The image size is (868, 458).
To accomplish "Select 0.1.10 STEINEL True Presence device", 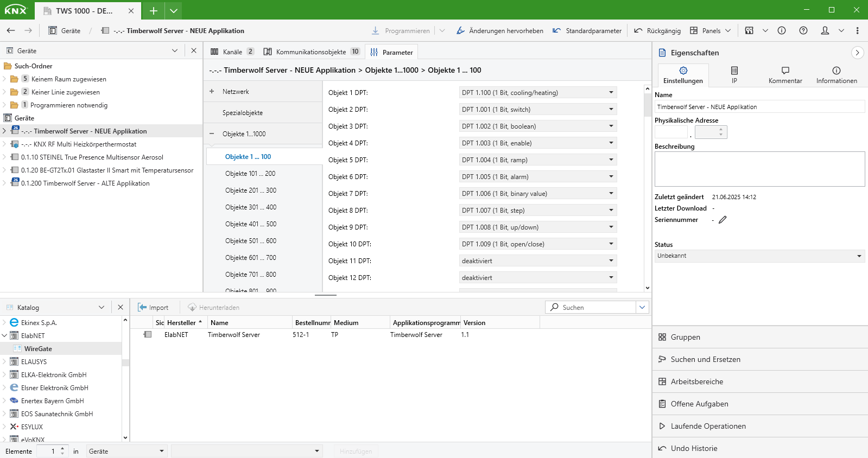I will tap(92, 157).
